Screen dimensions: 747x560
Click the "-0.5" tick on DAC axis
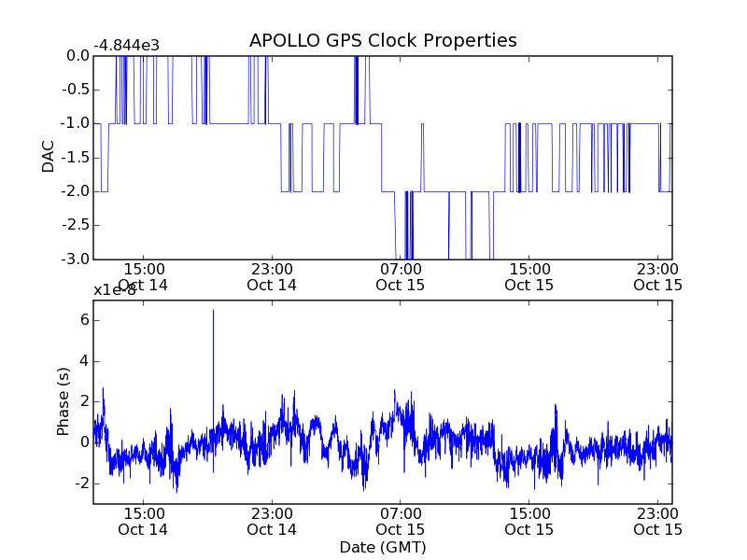click(x=76, y=90)
